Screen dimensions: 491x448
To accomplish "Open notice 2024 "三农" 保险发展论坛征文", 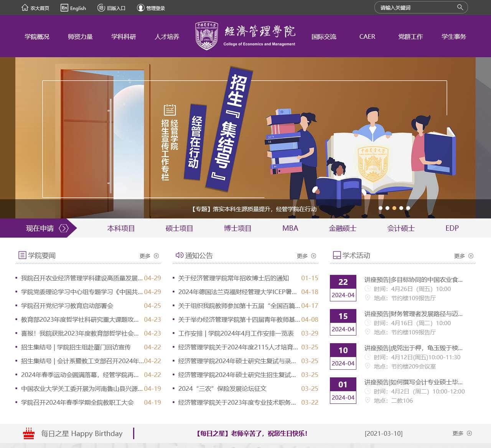I will tap(222, 389).
